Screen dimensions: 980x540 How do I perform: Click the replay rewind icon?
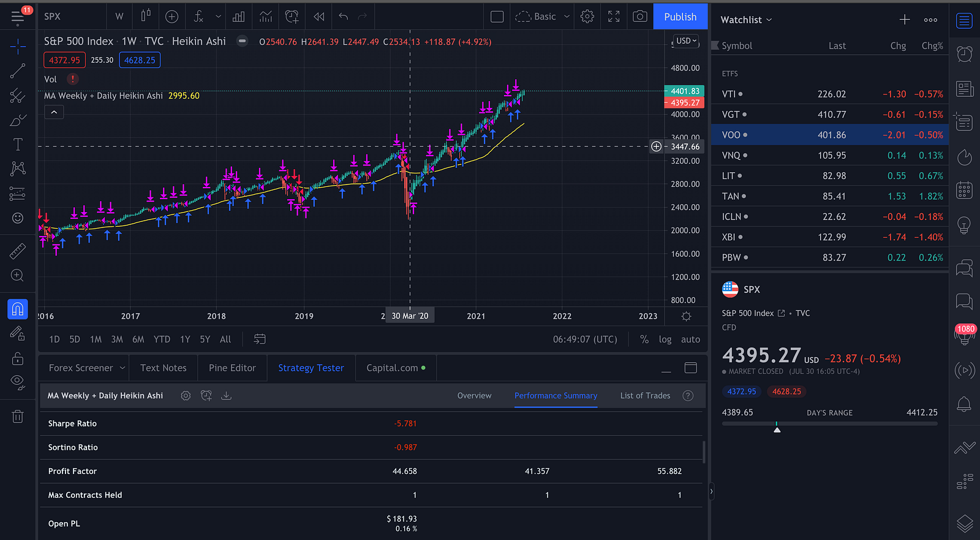point(318,17)
